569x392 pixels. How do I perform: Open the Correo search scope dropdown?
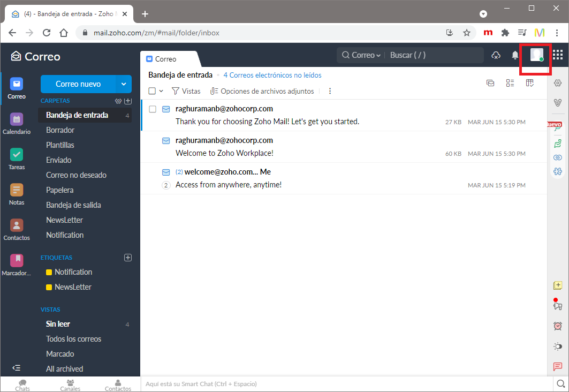coord(361,55)
